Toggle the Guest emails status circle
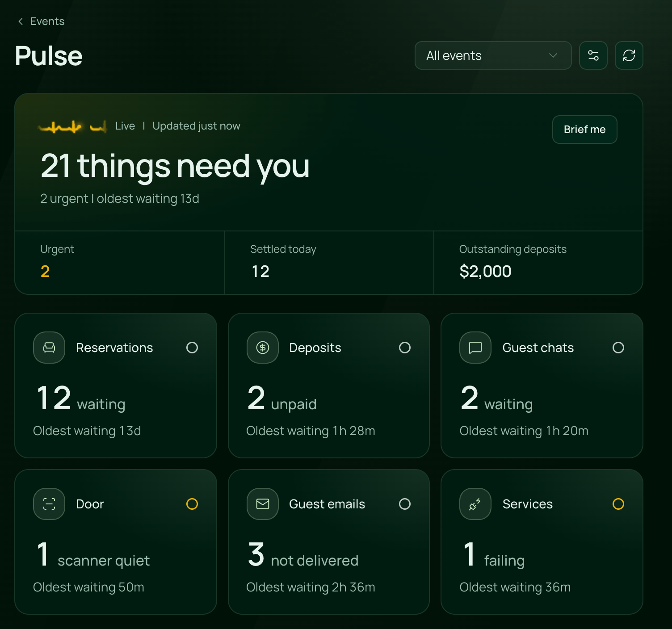This screenshot has width=672, height=629. pyautogui.click(x=405, y=504)
